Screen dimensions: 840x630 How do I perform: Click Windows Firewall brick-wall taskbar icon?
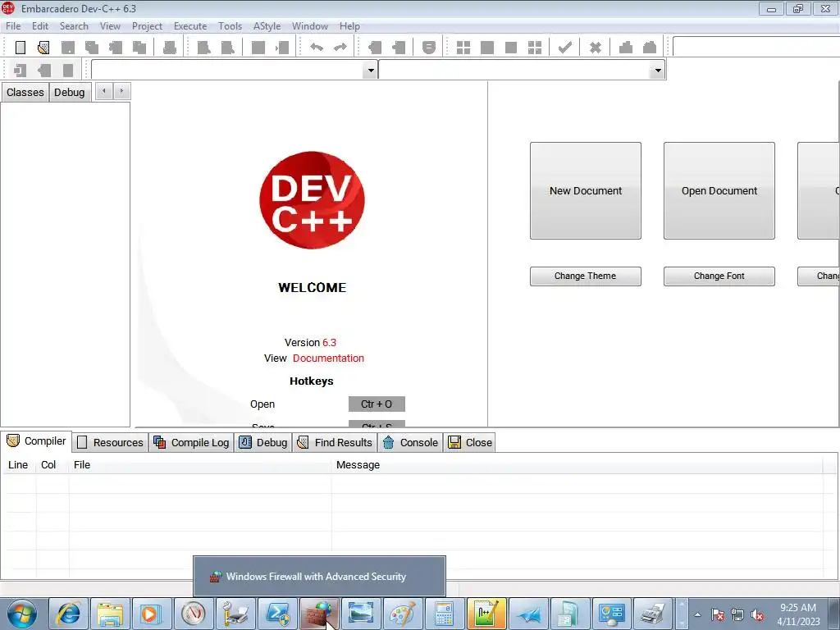[319, 614]
